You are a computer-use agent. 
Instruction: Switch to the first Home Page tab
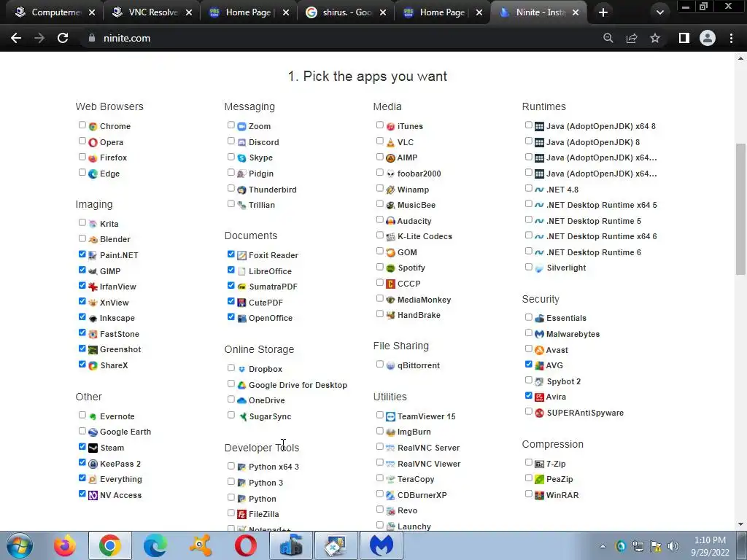point(249,12)
